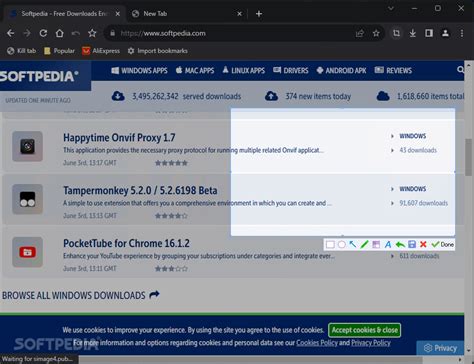
Task: Open PocketTube for Chrome 16.1.2 link
Action: [126, 243]
